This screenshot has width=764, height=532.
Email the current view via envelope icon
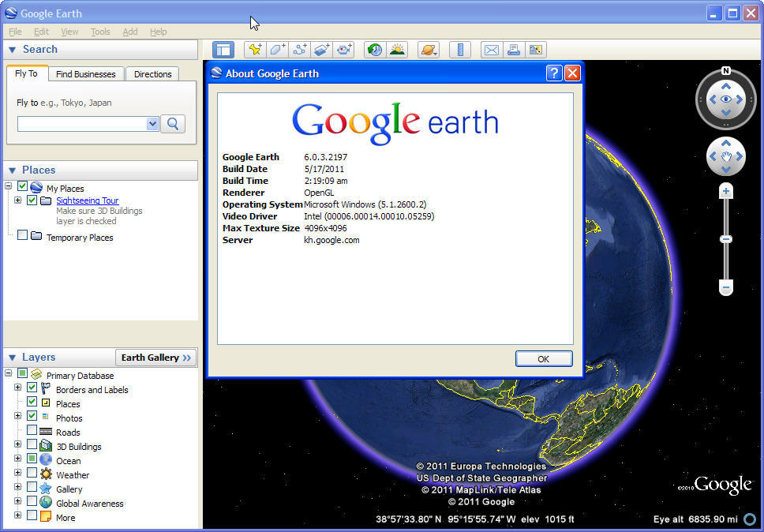pos(491,49)
